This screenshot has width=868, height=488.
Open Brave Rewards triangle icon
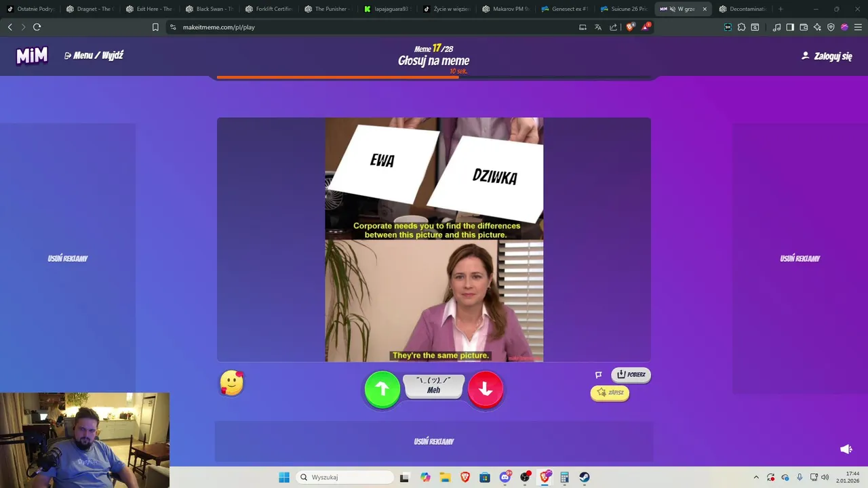click(x=646, y=27)
